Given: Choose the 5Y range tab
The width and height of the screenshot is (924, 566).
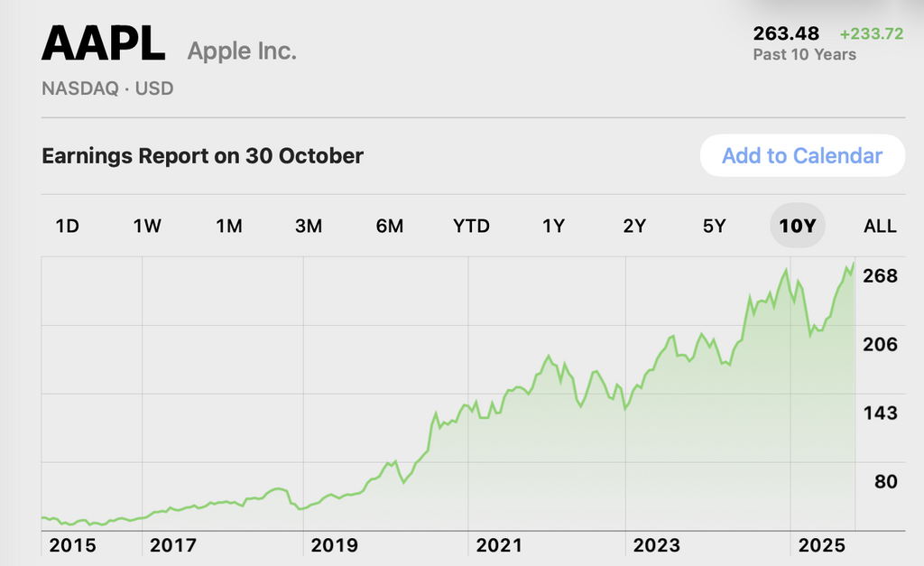Looking at the screenshot, I should pyautogui.click(x=714, y=226).
